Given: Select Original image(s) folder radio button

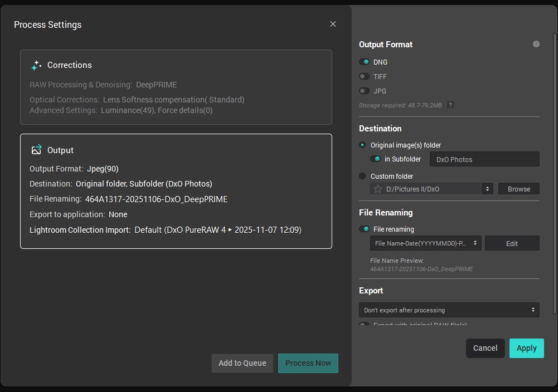Looking at the screenshot, I should pos(362,145).
